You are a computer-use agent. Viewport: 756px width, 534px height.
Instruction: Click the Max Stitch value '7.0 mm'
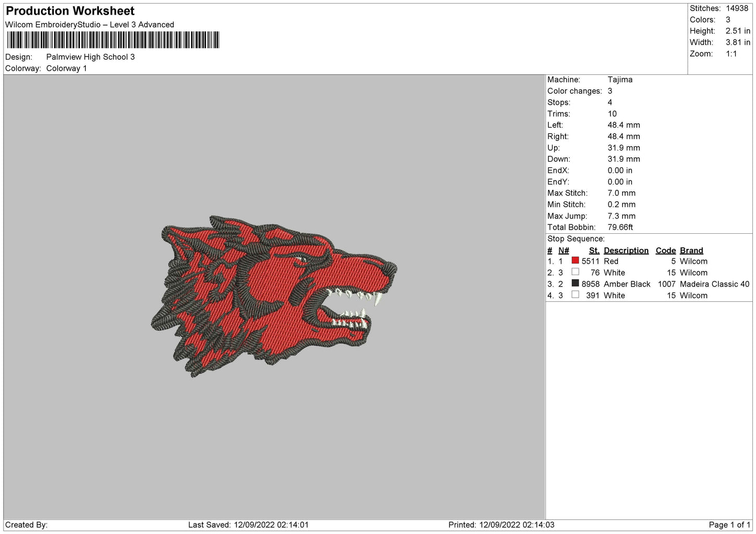[622, 194]
